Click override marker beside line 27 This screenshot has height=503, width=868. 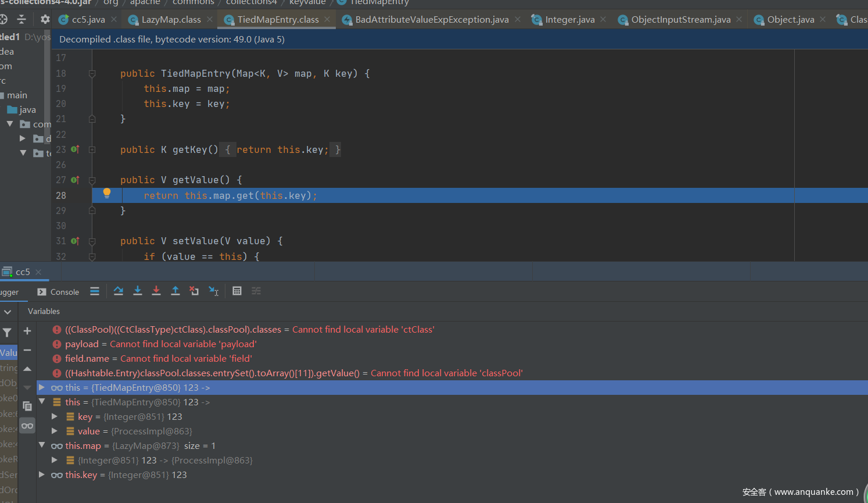75,180
